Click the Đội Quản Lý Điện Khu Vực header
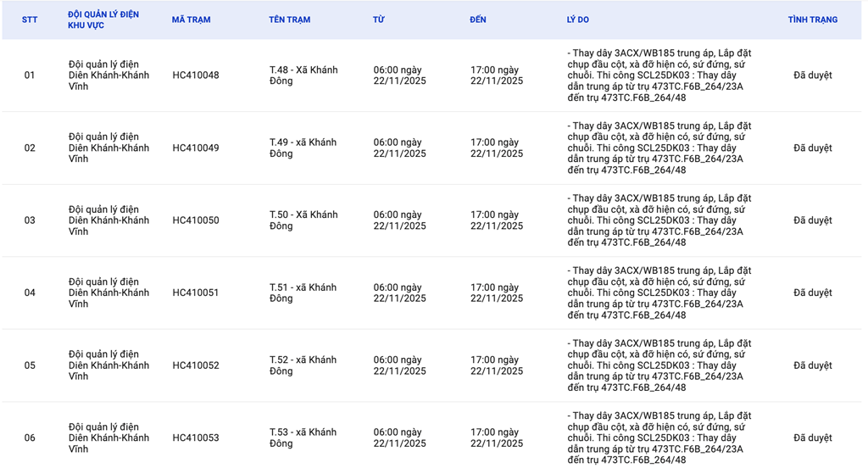Viewport: 868px width, 474px height. point(103,20)
